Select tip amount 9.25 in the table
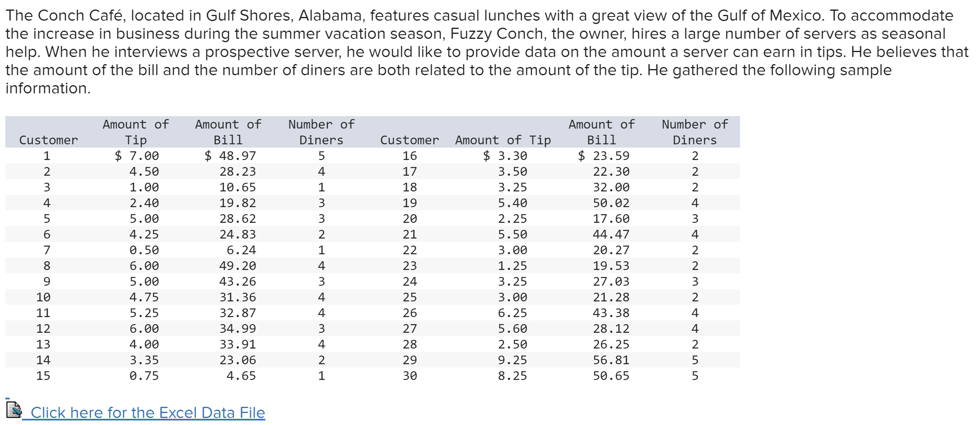The image size is (980, 425). coord(512,360)
